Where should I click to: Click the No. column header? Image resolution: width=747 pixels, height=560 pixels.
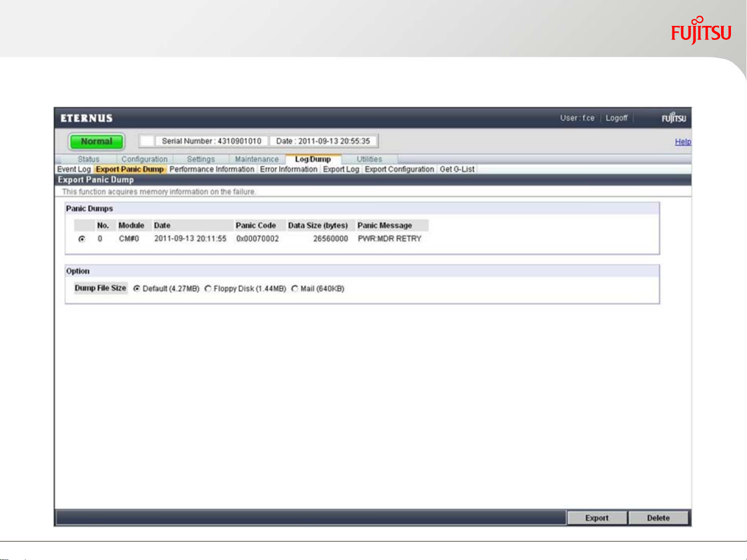[103, 225]
